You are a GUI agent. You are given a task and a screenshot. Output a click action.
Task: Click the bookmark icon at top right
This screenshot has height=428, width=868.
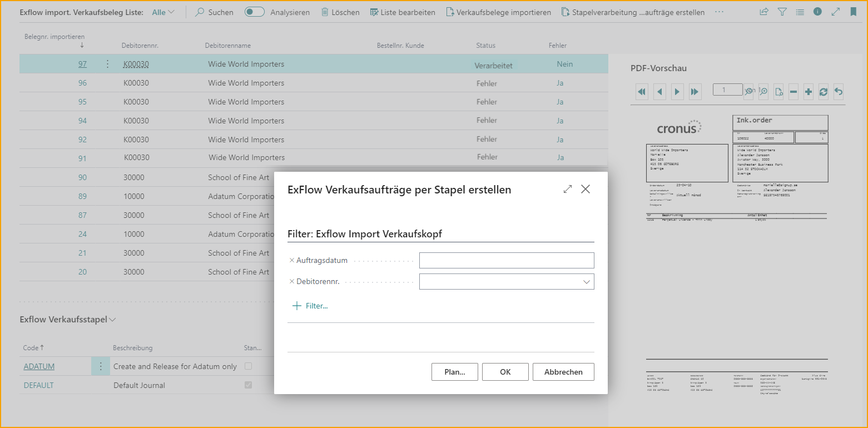pyautogui.click(x=853, y=12)
